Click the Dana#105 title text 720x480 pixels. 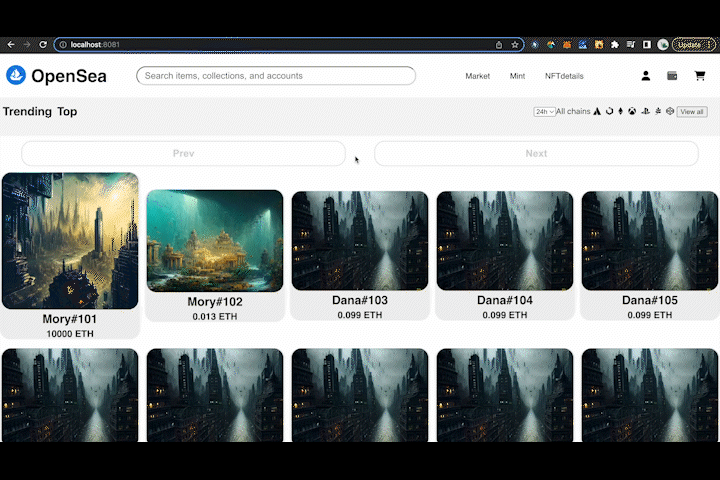click(650, 300)
